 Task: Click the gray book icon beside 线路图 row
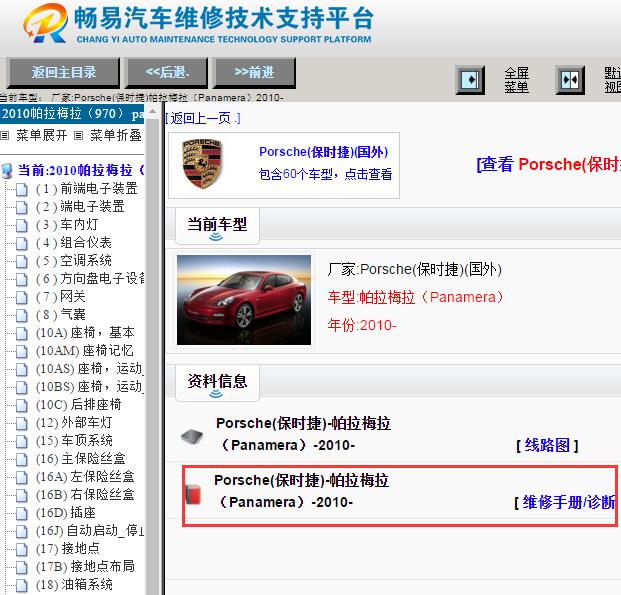click(192, 437)
